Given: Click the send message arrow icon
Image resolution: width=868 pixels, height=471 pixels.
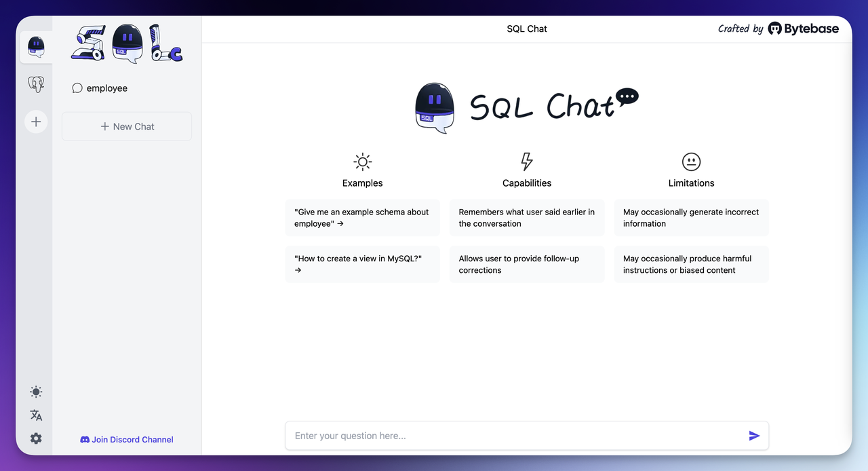Looking at the screenshot, I should click(x=754, y=436).
